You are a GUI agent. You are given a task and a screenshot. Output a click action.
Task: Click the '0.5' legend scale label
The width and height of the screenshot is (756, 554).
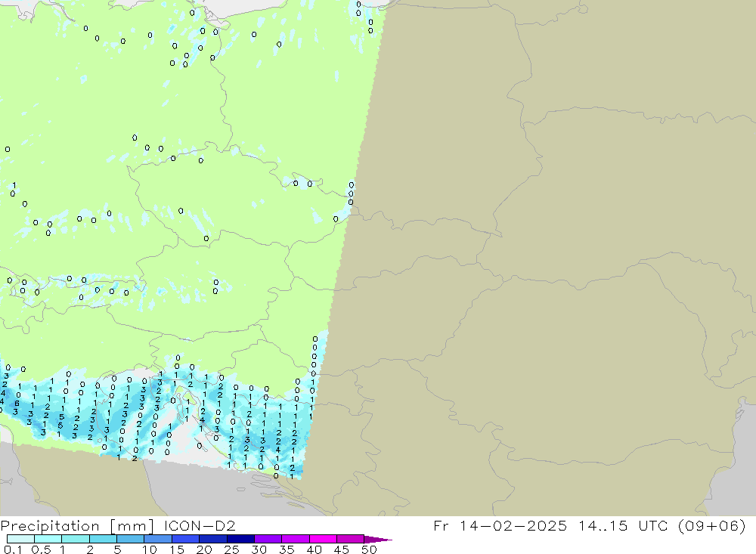[x=41, y=549]
